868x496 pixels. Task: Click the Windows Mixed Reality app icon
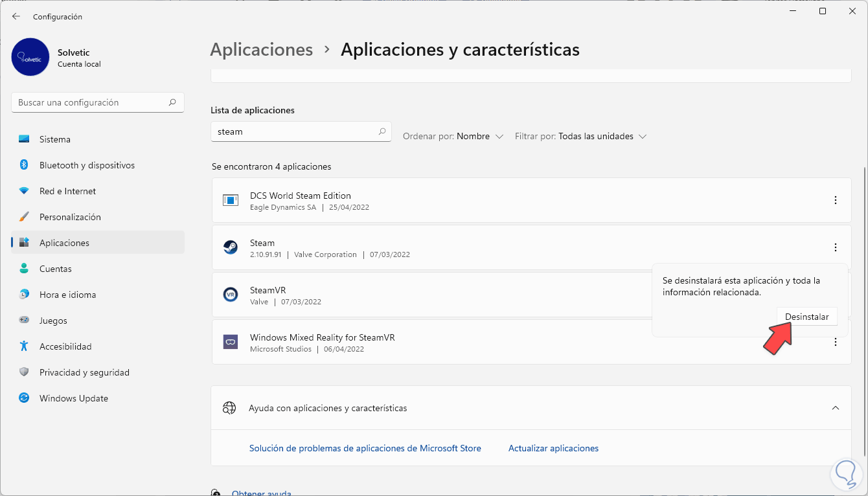tap(231, 342)
